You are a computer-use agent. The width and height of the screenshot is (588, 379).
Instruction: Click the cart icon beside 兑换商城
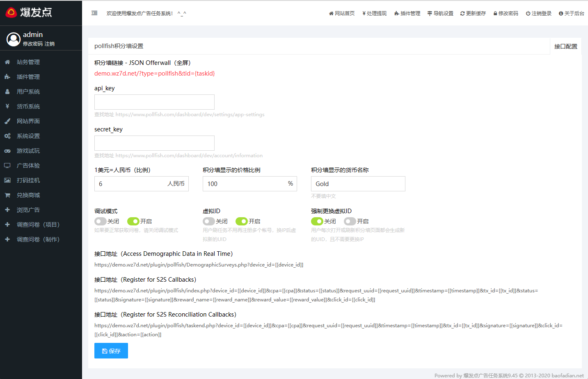coord(7,195)
